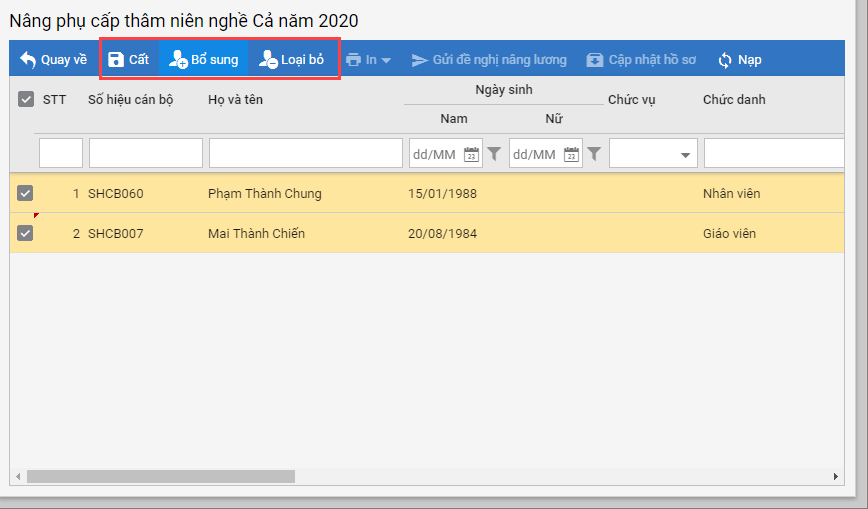868x509 pixels.
Task: Click the Cất save disk icon
Action: click(x=116, y=60)
